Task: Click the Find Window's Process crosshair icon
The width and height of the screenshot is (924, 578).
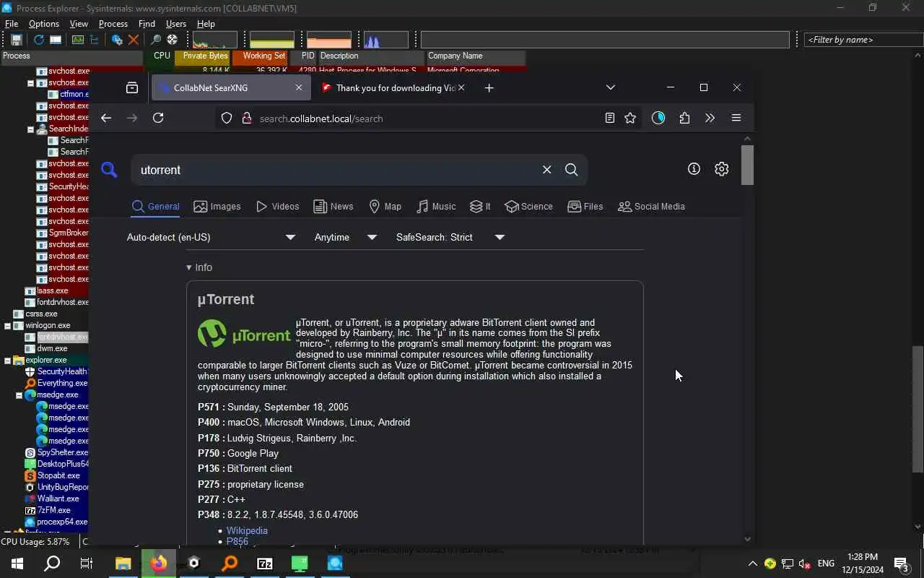Action: (172, 40)
